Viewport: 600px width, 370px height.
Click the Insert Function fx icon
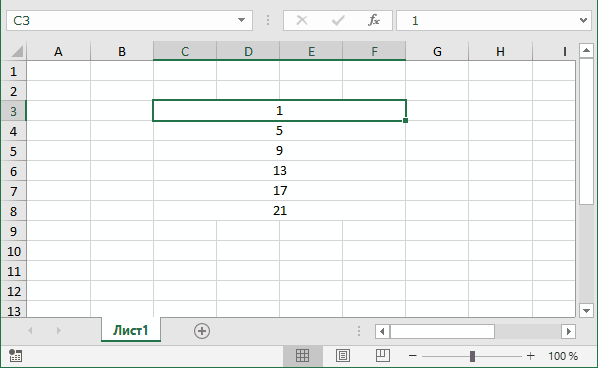tap(374, 20)
